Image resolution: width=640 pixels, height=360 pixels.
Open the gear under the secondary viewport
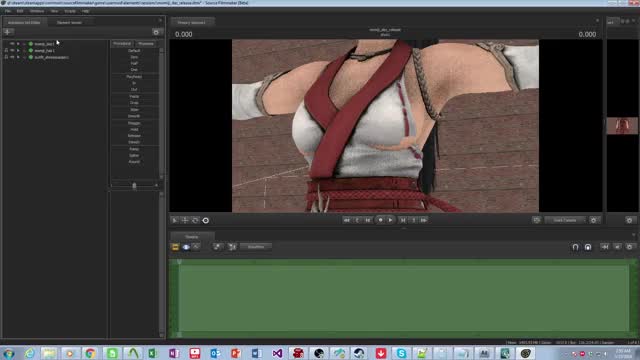pyautogui.click(x=629, y=220)
